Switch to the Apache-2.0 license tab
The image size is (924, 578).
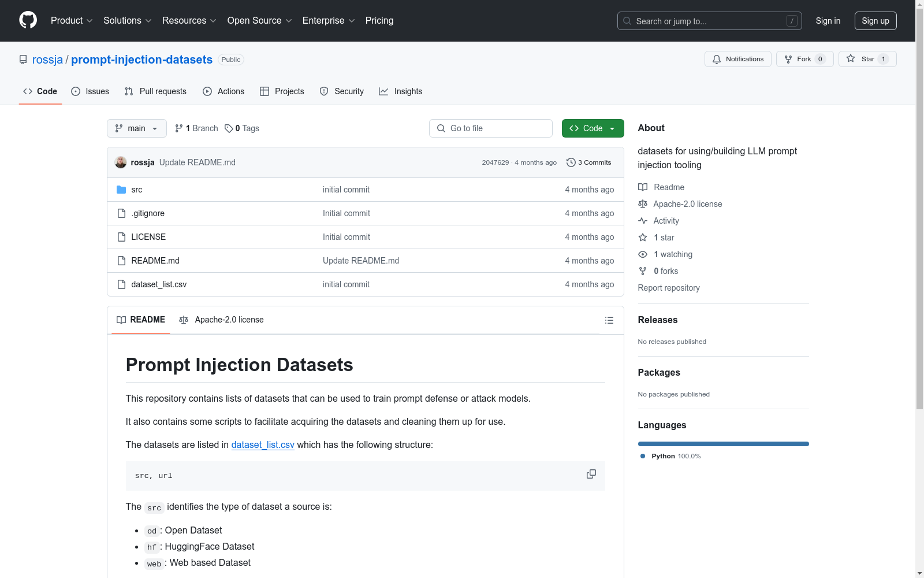222,320
